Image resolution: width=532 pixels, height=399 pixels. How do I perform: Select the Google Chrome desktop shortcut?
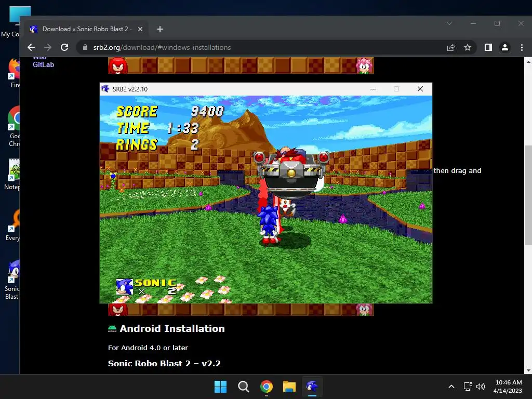[14, 126]
